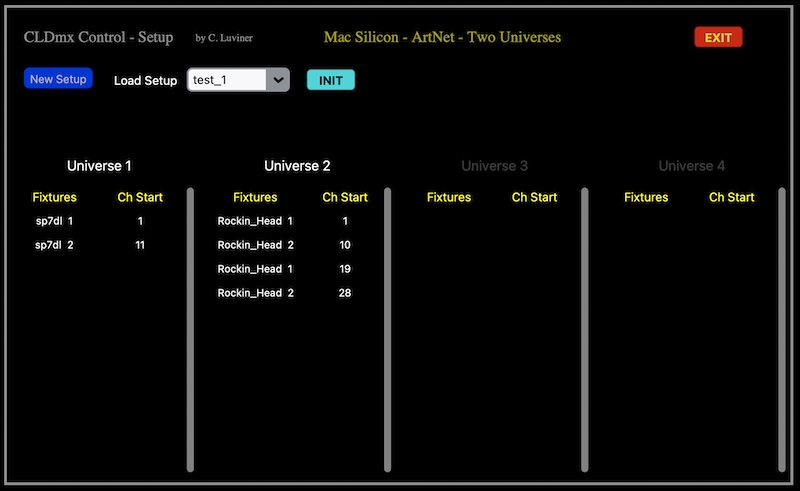Image resolution: width=800 pixels, height=491 pixels.
Task: Click the red EXIT button
Action: tap(718, 37)
